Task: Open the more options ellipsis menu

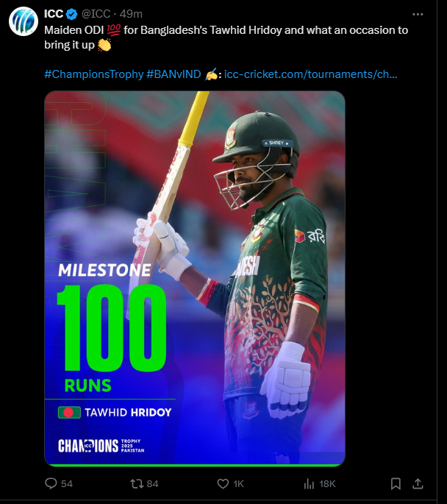Action: click(418, 14)
